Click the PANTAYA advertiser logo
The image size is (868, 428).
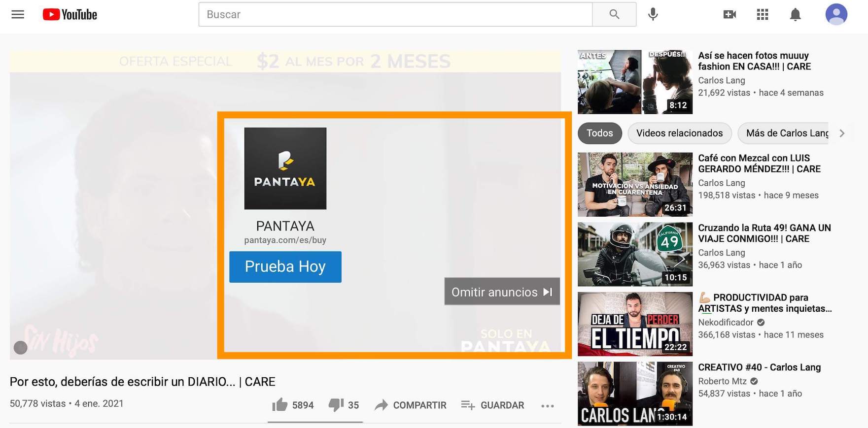click(x=285, y=168)
